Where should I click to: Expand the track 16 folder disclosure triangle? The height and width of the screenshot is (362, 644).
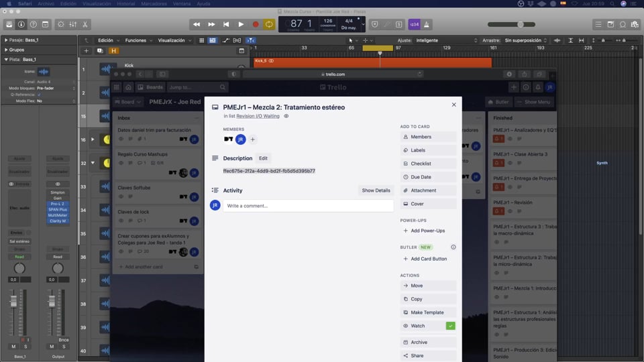93,139
